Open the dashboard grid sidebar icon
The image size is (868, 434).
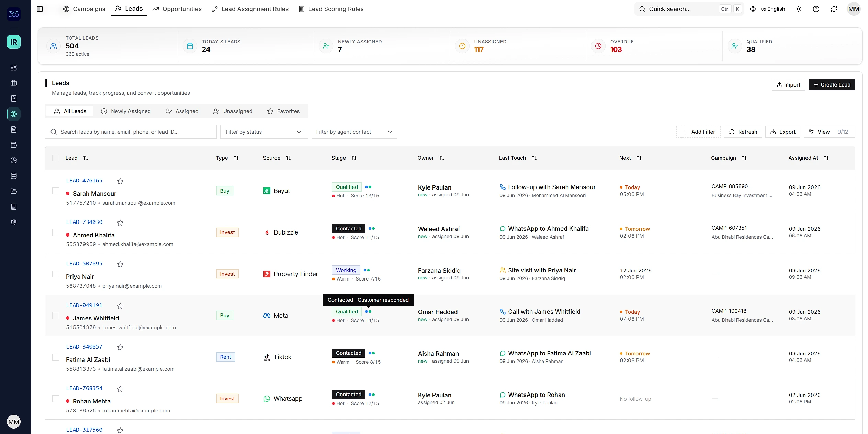tap(14, 68)
